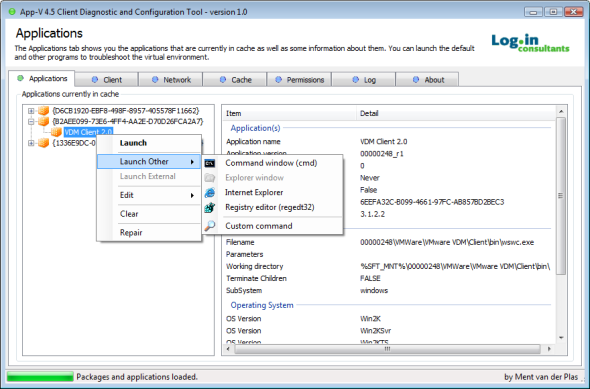Image resolution: width=590 pixels, height=389 pixels.
Task: Click the Terminate Children FALSE value
Action: pyautogui.click(x=370, y=278)
